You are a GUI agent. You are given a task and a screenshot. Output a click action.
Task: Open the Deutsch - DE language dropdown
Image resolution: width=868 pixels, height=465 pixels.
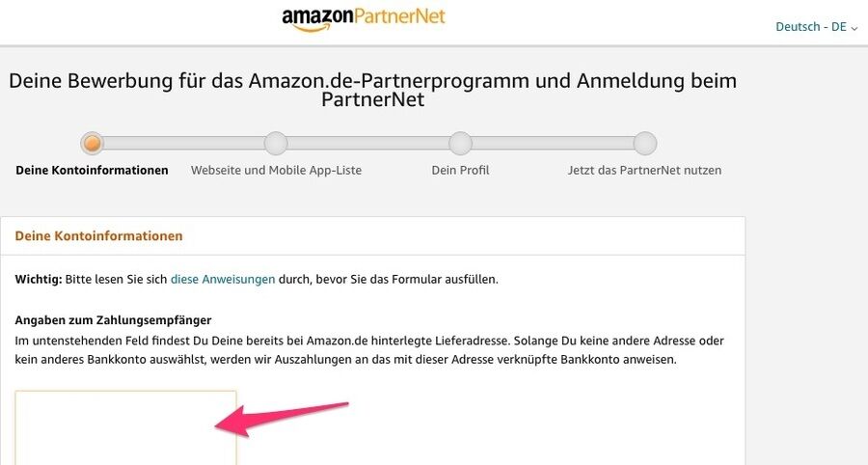pyautogui.click(x=816, y=27)
